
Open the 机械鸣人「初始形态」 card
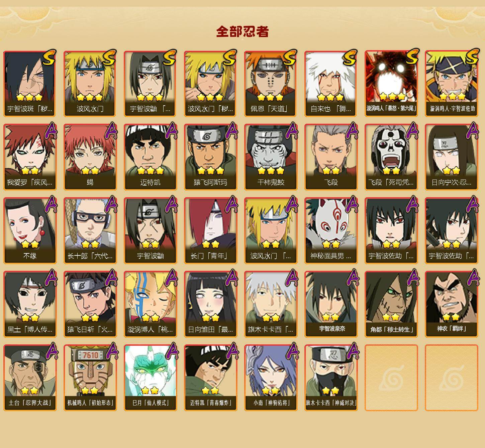tap(90, 377)
